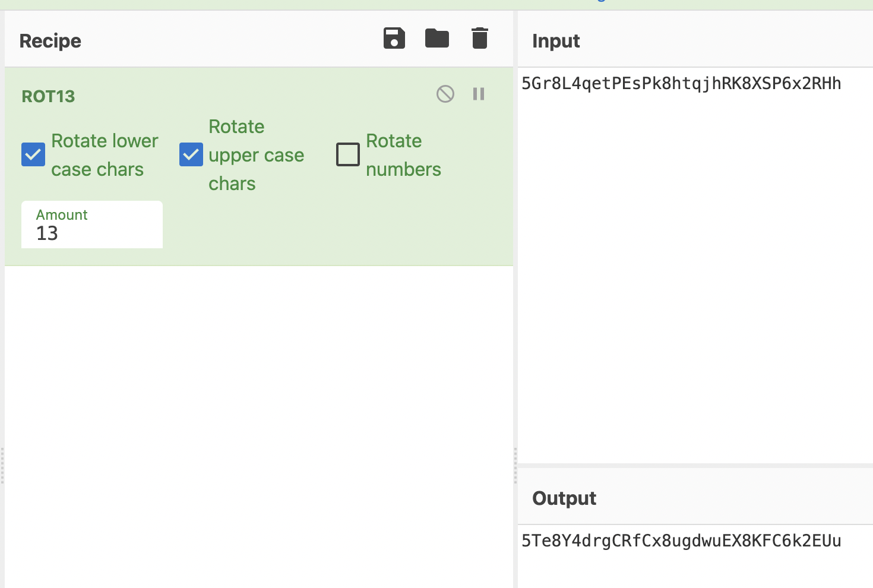Uncheck the Rotate upper case chars checkbox
873x588 pixels.
(x=191, y=154)
